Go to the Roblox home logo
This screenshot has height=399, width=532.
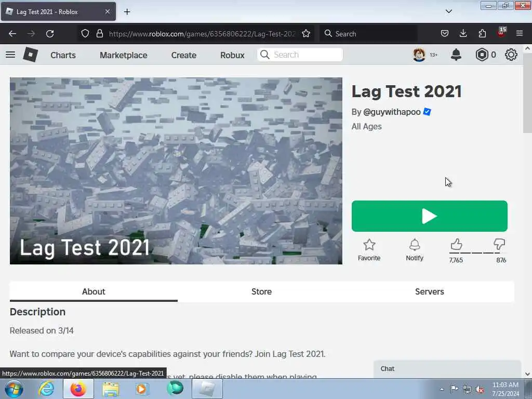click(30, 55)
